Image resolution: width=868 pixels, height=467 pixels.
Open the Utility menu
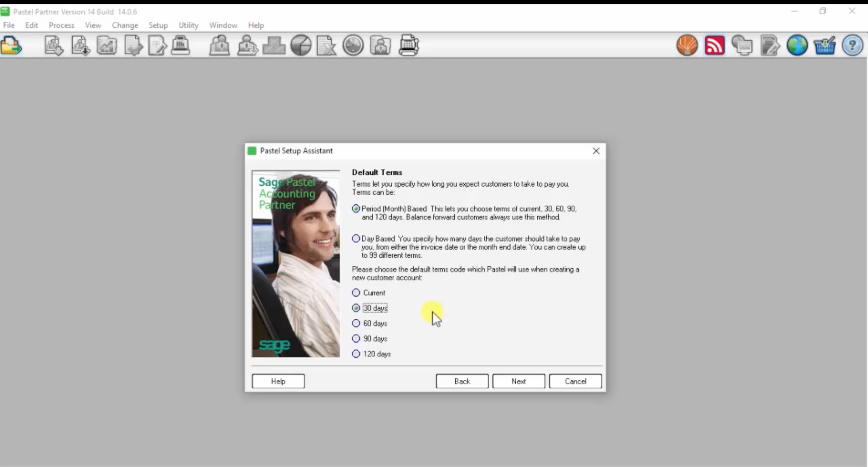pos(188,25)
